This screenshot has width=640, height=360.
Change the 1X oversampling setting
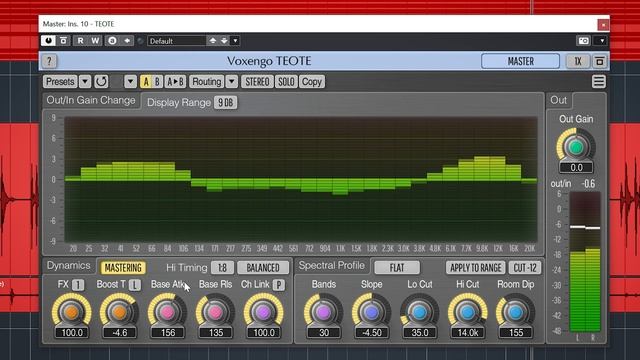[578, 61]
